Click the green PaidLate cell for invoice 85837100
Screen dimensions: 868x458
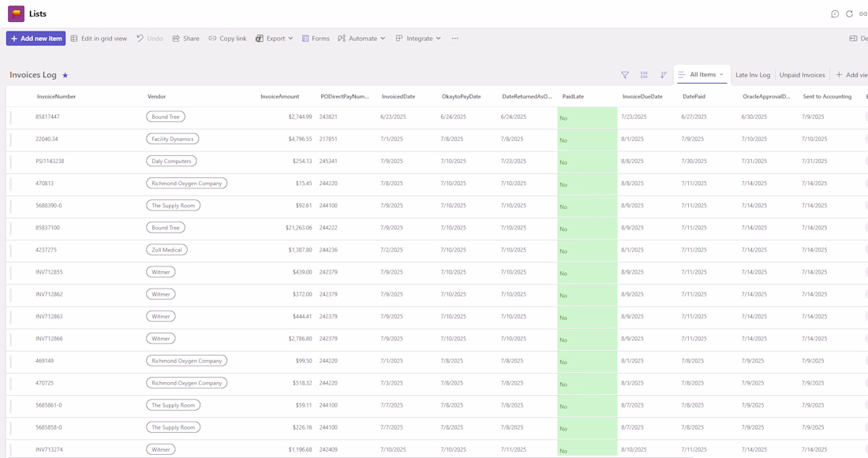point(587,229)
